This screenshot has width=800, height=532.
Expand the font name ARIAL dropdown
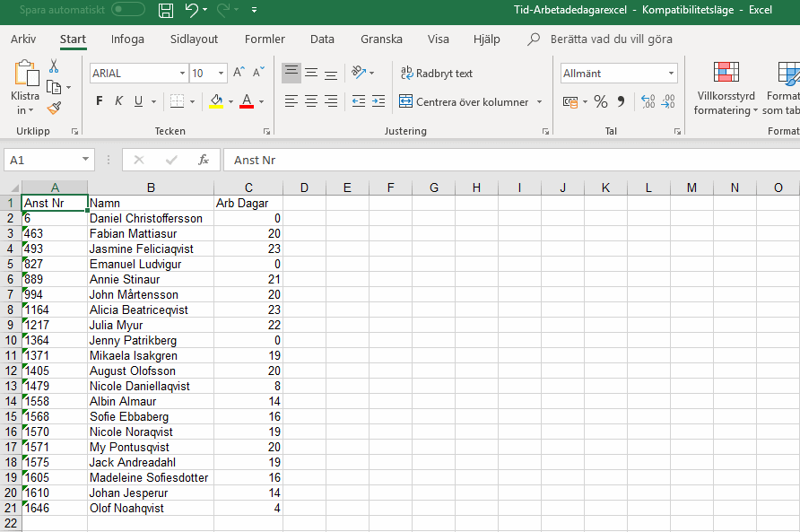[182, 74]
